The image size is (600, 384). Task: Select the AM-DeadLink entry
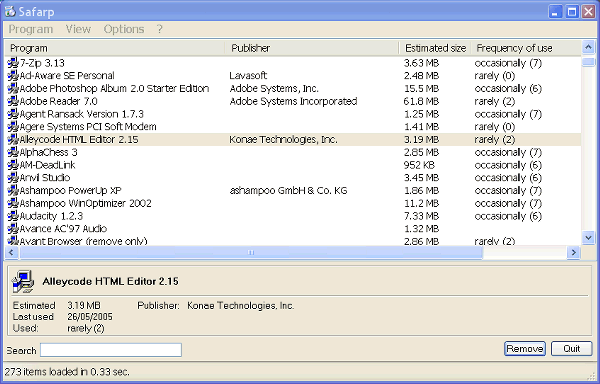[47, 165]
